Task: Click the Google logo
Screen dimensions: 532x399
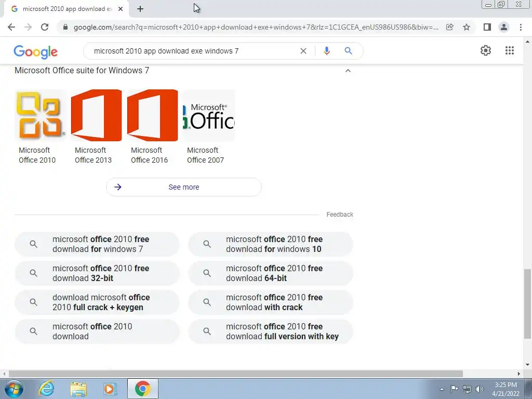Action: (x=36, y=52)
